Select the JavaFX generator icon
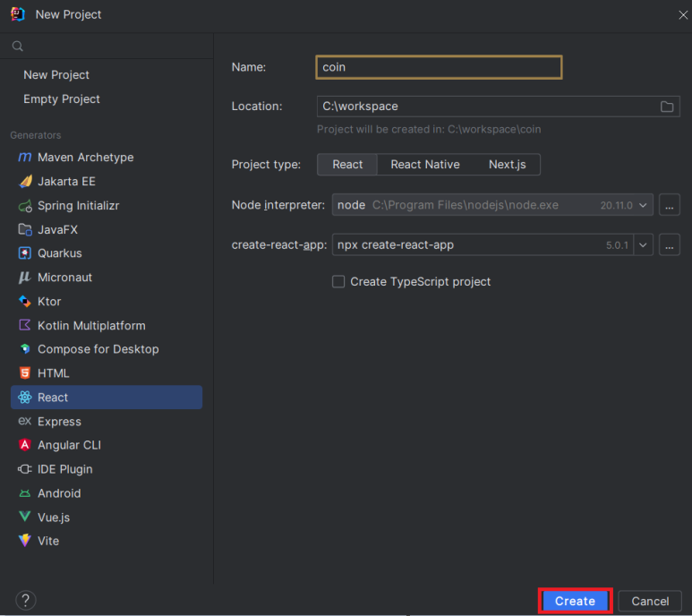The width and height of the screenshot is (692, 616). [25, 229]
